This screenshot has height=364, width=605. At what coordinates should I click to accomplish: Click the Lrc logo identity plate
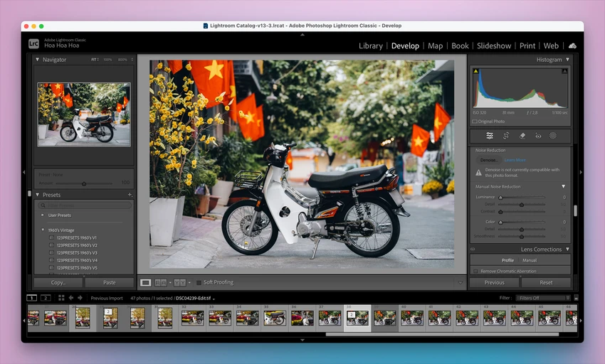[33, 43]
